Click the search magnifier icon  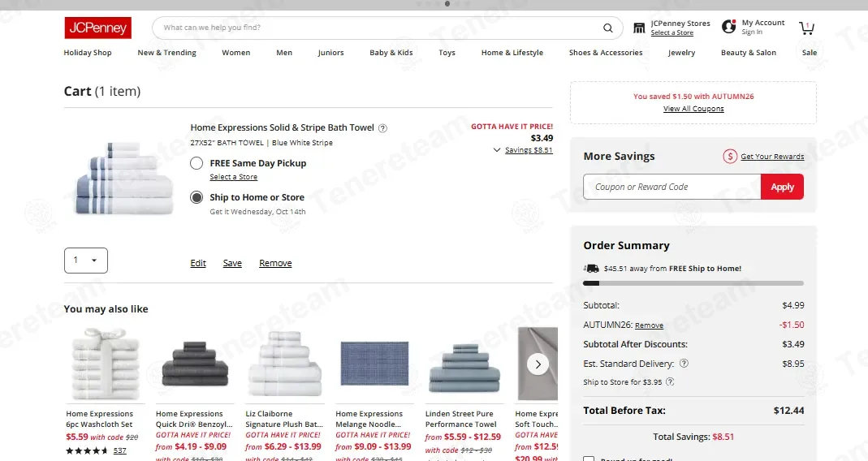608,28
